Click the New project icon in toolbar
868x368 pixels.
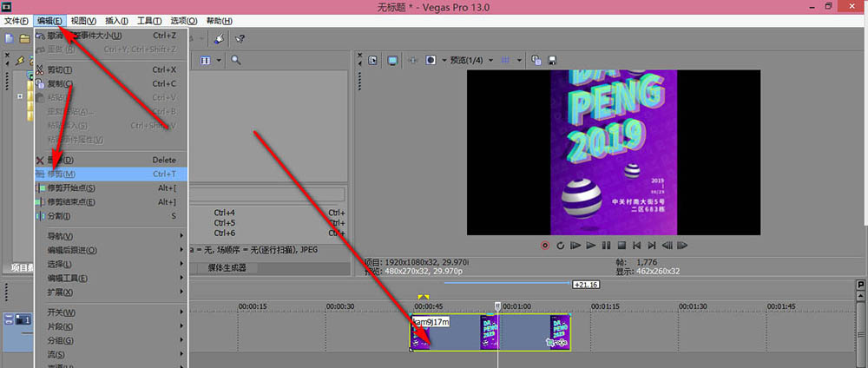(x=9, y=39)
